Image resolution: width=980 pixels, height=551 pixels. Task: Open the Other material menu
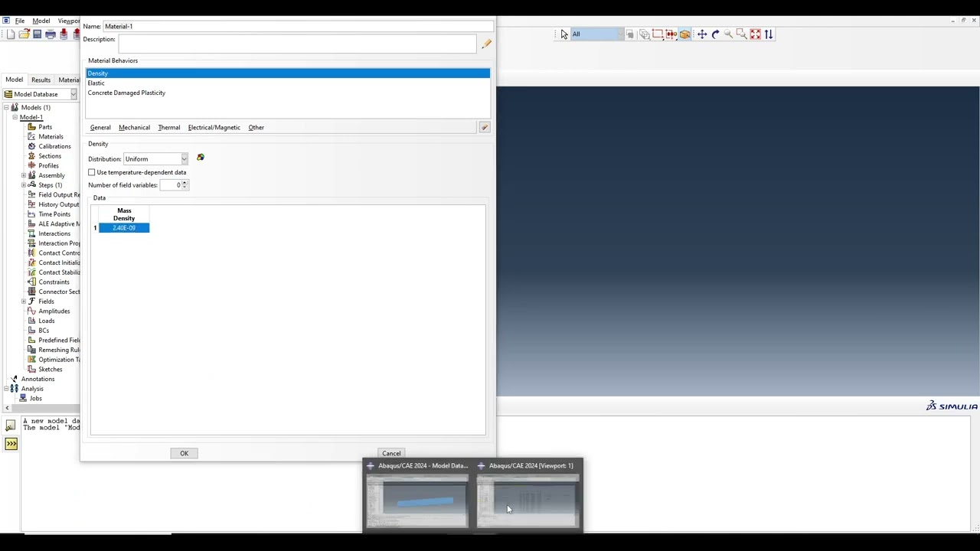[x=256, y=128]
